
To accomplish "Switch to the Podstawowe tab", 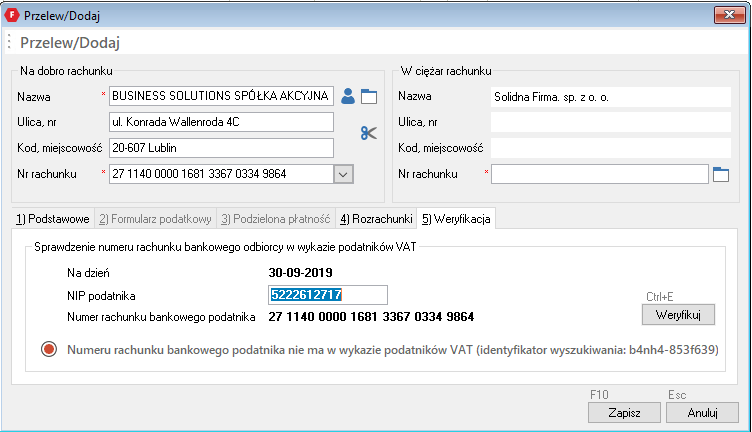I will (x=51, y=218).
